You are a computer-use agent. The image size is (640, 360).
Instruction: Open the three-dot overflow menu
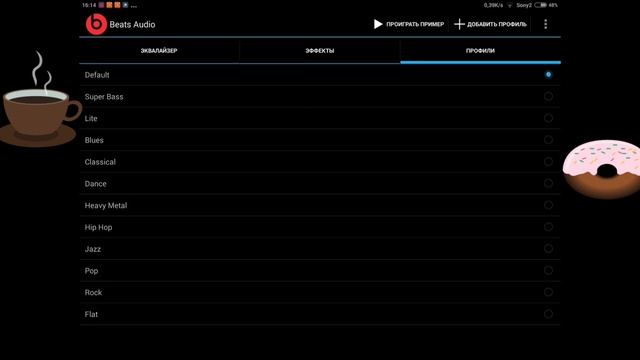tap(545, 24)
